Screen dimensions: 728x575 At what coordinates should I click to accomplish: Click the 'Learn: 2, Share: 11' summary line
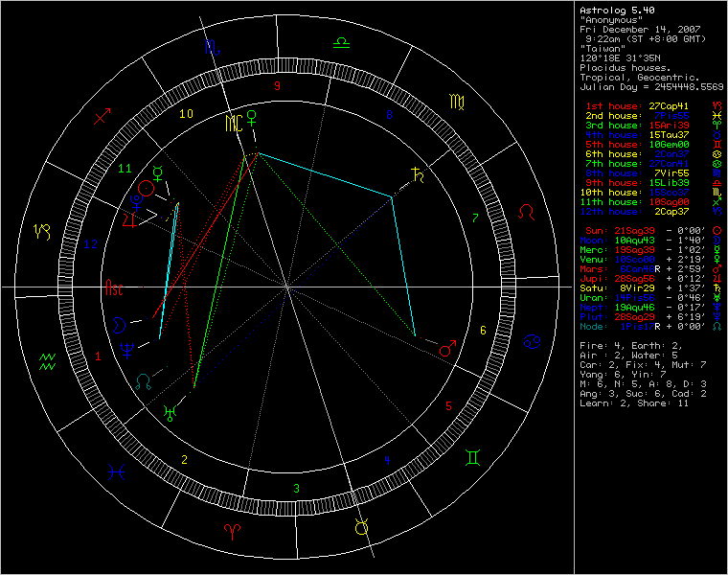634,403
